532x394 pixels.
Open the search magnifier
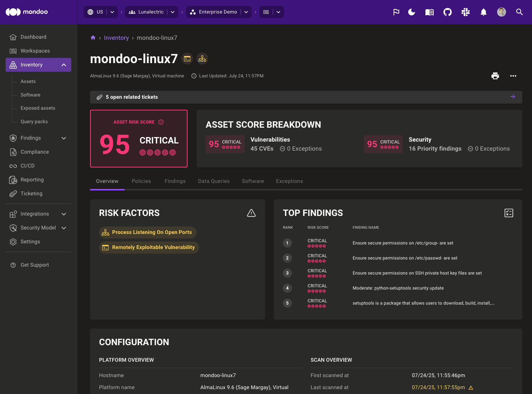point(519,12)
